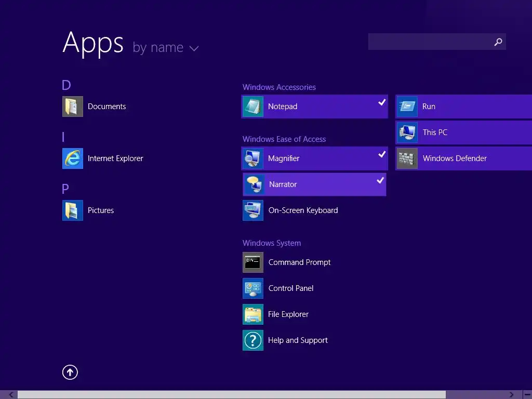This screenshot has width=532, height=399.
Task: Click the This PC icon
Action: point(407,132)
